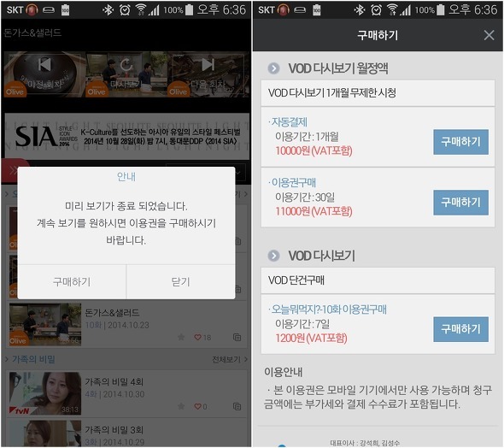Tap 구매하기 in the 안내 dialog
The height and width of the screenshot is (448, 504).
tap(72, 282)
